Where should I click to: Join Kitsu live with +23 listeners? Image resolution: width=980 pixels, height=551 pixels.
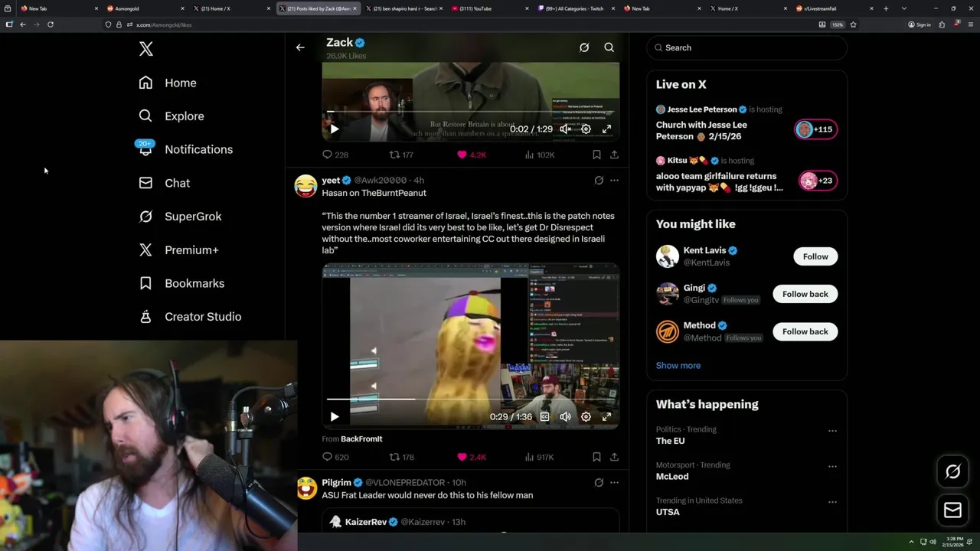click(816, 181)
